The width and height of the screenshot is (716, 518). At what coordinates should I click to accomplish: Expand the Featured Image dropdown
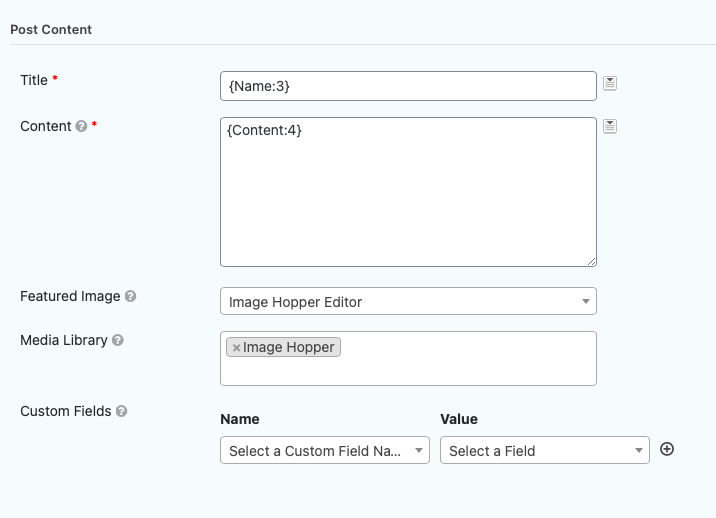tap(408, 301)
